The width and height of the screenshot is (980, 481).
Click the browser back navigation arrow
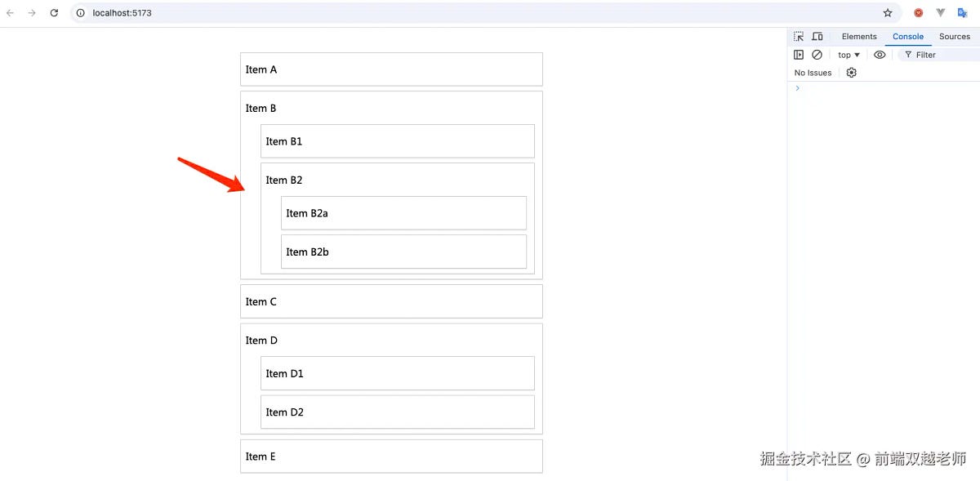coord(10,13)
